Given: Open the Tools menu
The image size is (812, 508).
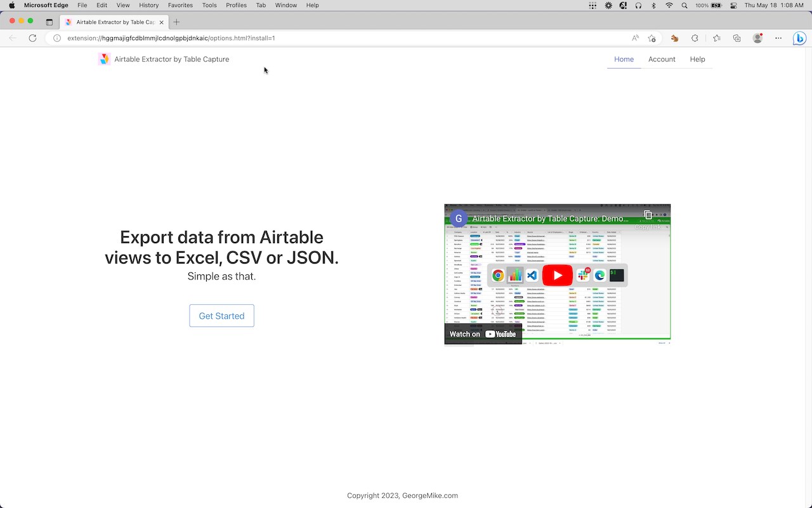Looking at the screenshot, I should pyautogui.click(x=209, y=5).
